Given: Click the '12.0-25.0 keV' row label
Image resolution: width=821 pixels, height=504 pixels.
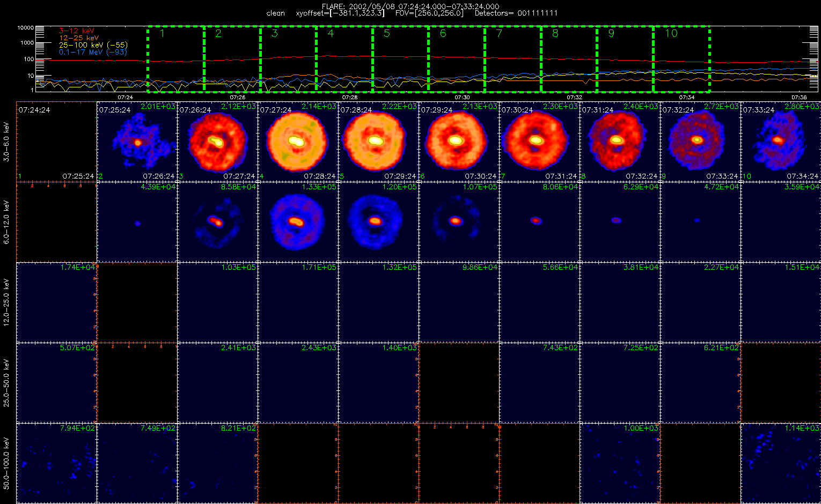Looking at the screenshot, I should [x=6, y=303].
